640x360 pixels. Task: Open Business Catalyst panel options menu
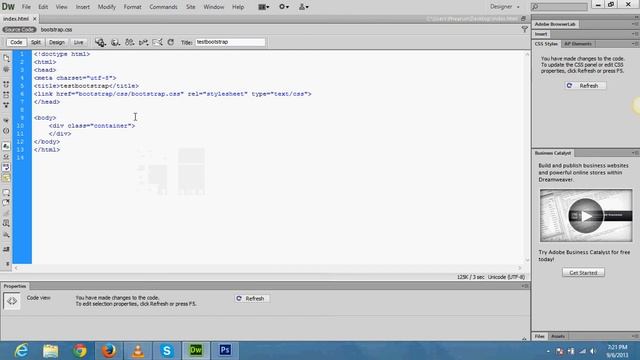click(635, 153)
